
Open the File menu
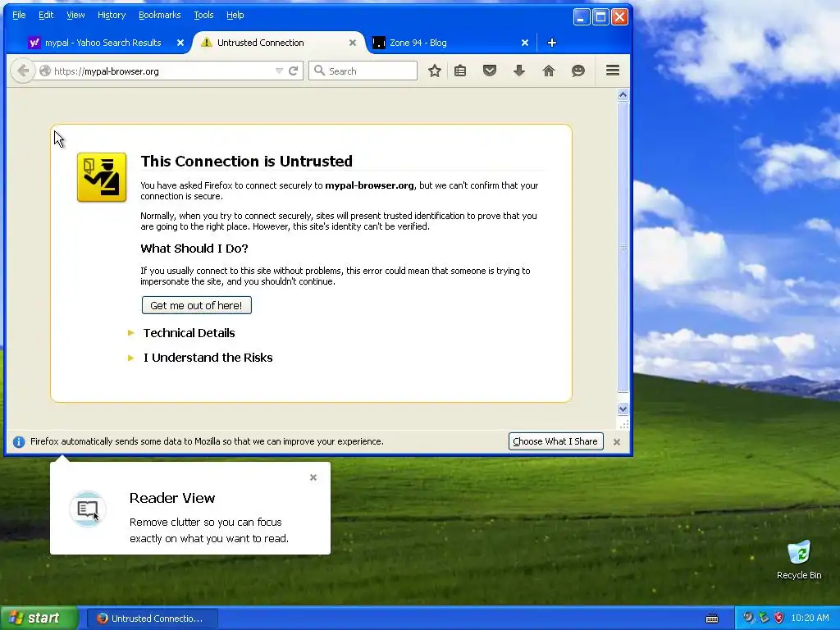click(19, 15)
